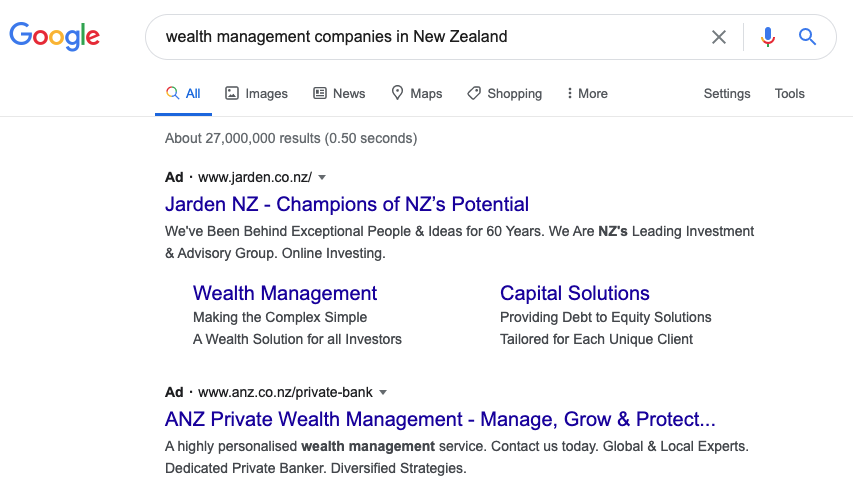Start voice search with microphone icon
853x483 pixels.
[768, 37]
